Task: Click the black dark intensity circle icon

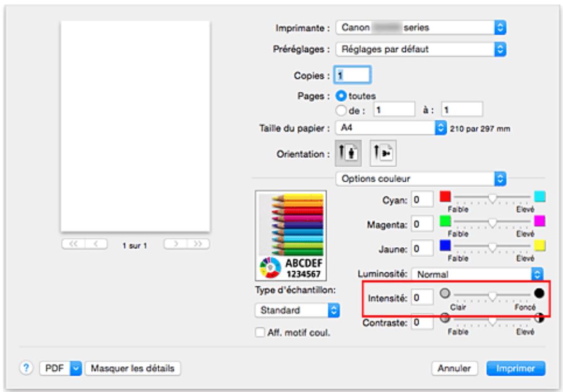Action: pyautogui.click(x=539, y=292)
